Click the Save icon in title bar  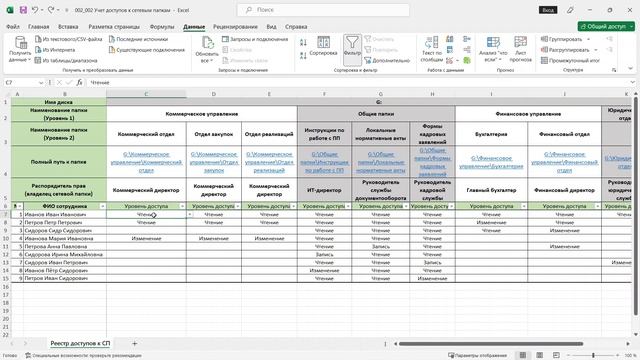(x=23, y=10)
